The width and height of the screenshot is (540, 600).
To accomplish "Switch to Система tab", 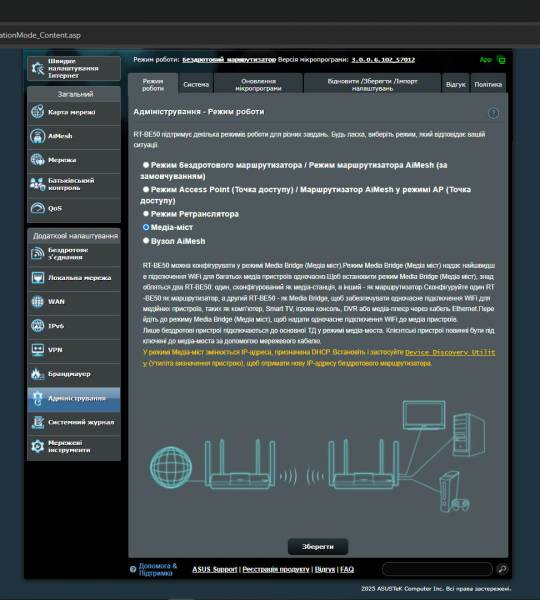I will click(196, 85).
